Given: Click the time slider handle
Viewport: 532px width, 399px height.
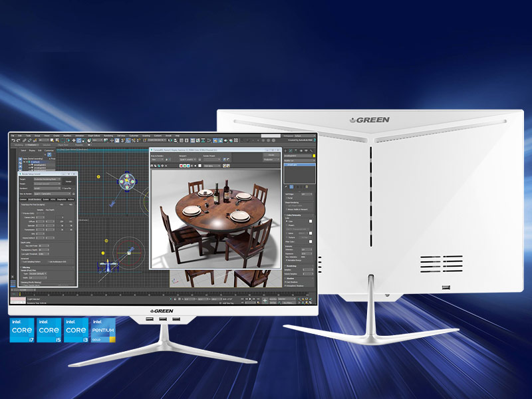Looking at the screenshot, I should [23, 290].
